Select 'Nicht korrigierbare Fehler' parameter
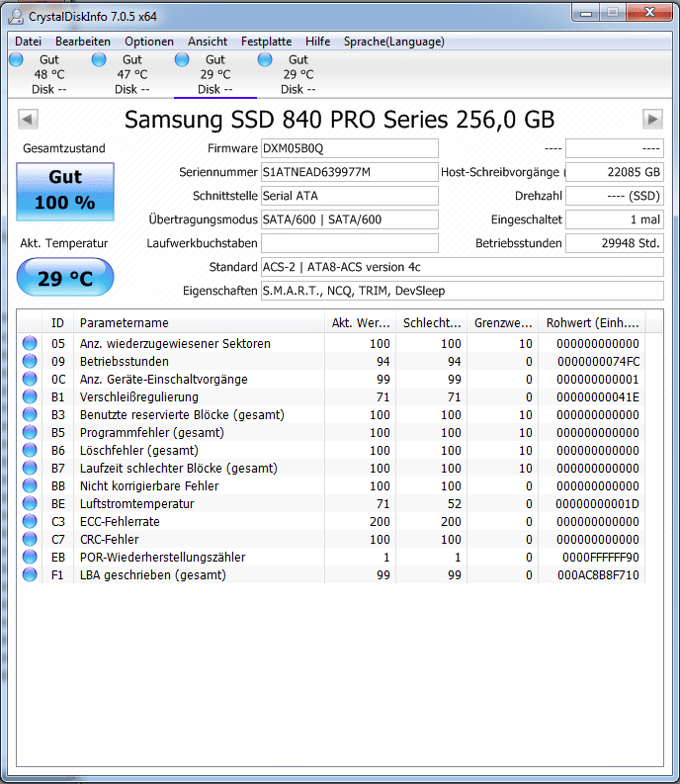 [x=149, y=486]
